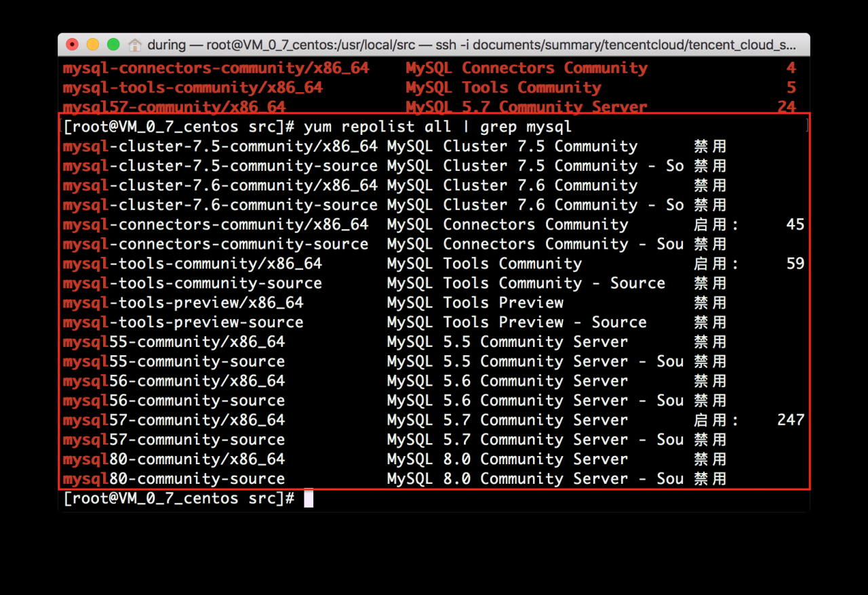Select "mysql-tools-community/x86_64" in the row with count 59
This screenshot has height=595, width=868.
click(193, 264)
